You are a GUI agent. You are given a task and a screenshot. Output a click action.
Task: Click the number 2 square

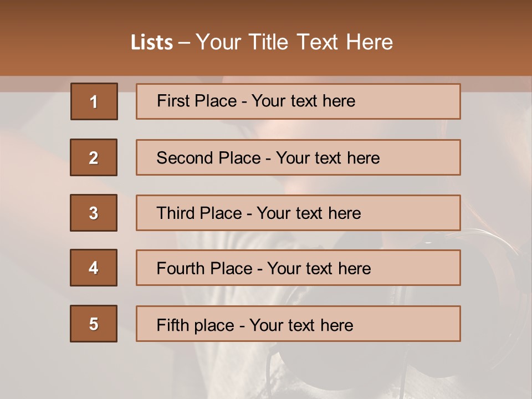coord(94,157)
